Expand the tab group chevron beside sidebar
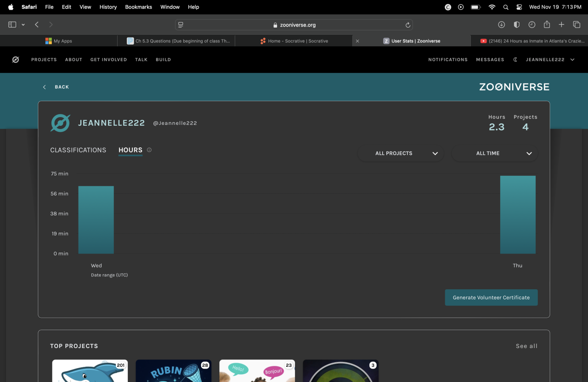 [x=23, y=25]
